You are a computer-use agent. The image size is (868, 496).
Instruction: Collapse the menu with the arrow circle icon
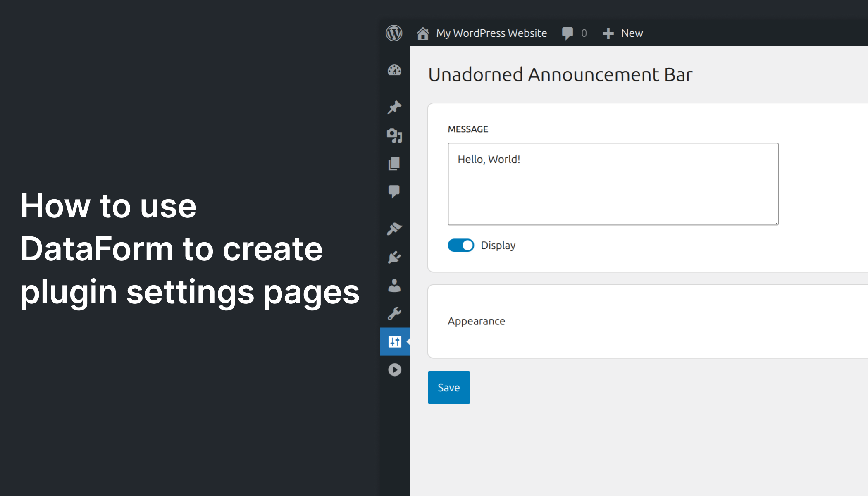[x=395, y=370]
